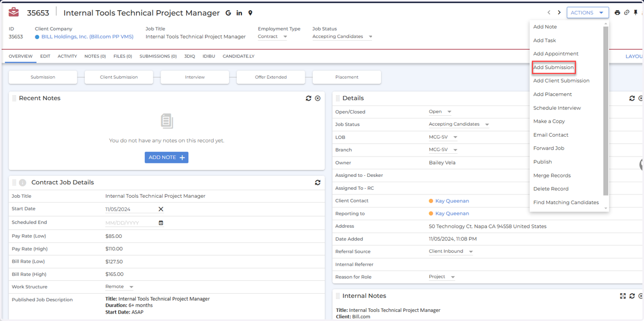Open the IDIBU tab
Screen dimensions: 644x321
click(209, 56)
